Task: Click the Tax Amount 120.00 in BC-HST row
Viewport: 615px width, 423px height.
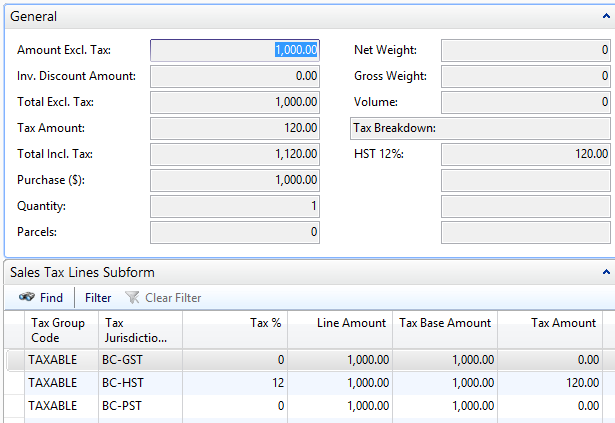Action: coord(550,383)
